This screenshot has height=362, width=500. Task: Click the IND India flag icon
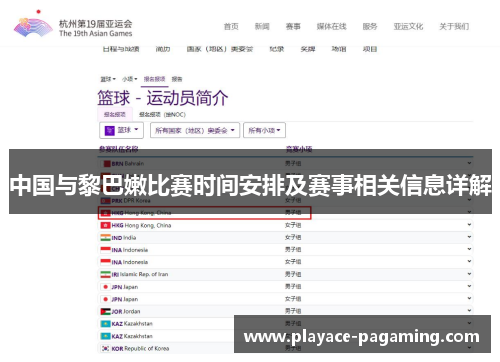[105, 238]
